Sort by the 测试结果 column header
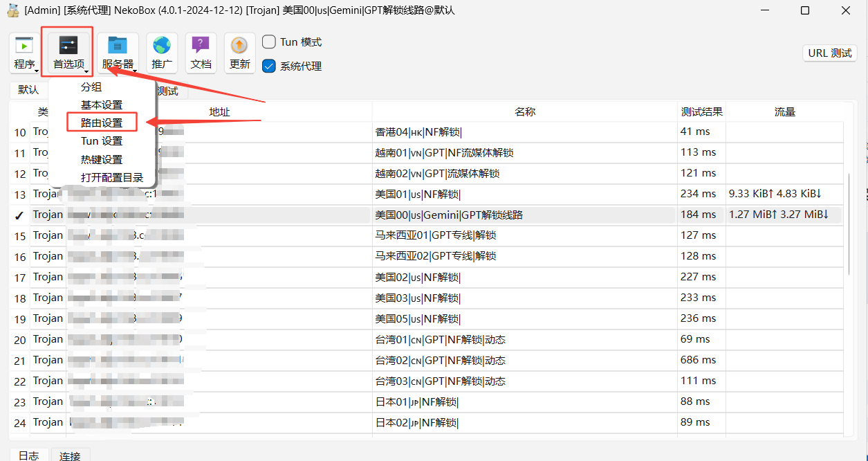868x461 pixels. tap(701, 111)
